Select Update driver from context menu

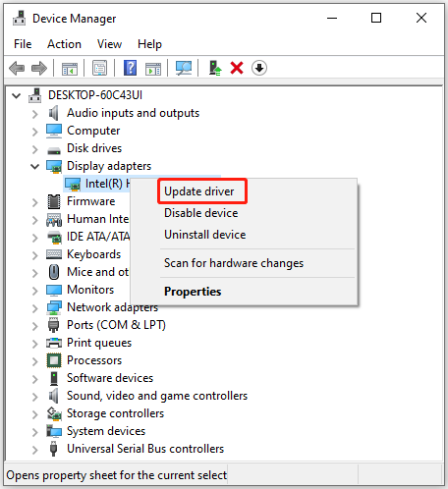(199, 191)
